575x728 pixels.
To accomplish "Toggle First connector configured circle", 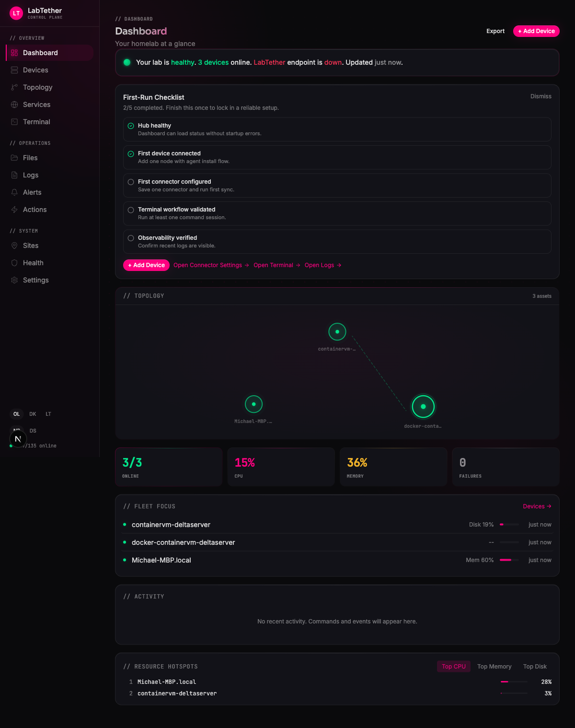I will click(131, 182).
